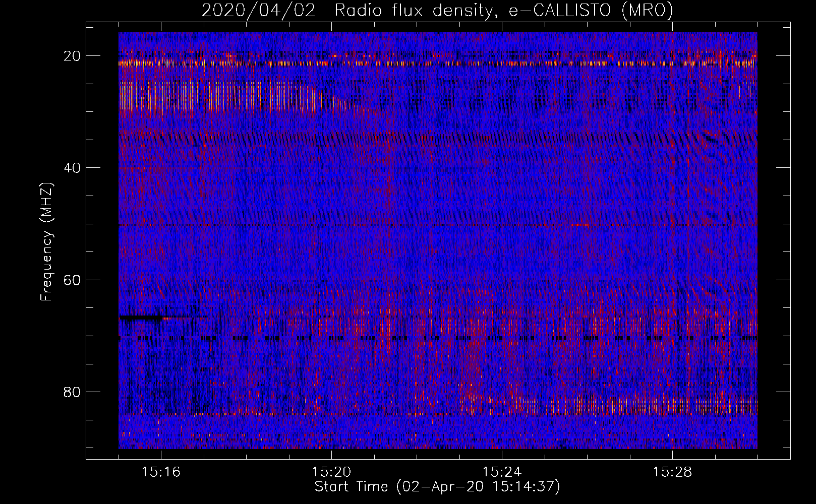Click the solid black bar near 67 MHz

pos(141,318)
